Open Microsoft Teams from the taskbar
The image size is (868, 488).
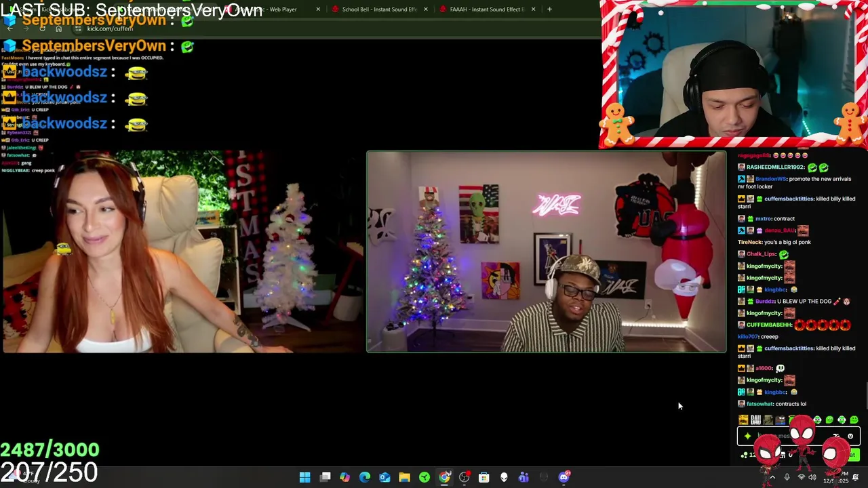click(x=524, y=478)
